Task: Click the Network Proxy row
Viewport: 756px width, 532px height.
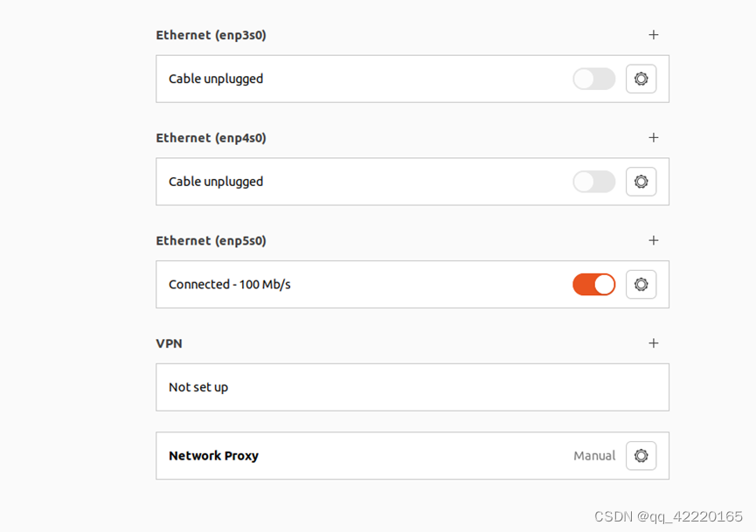Action: pyautogui.click(x=413, y=455)
